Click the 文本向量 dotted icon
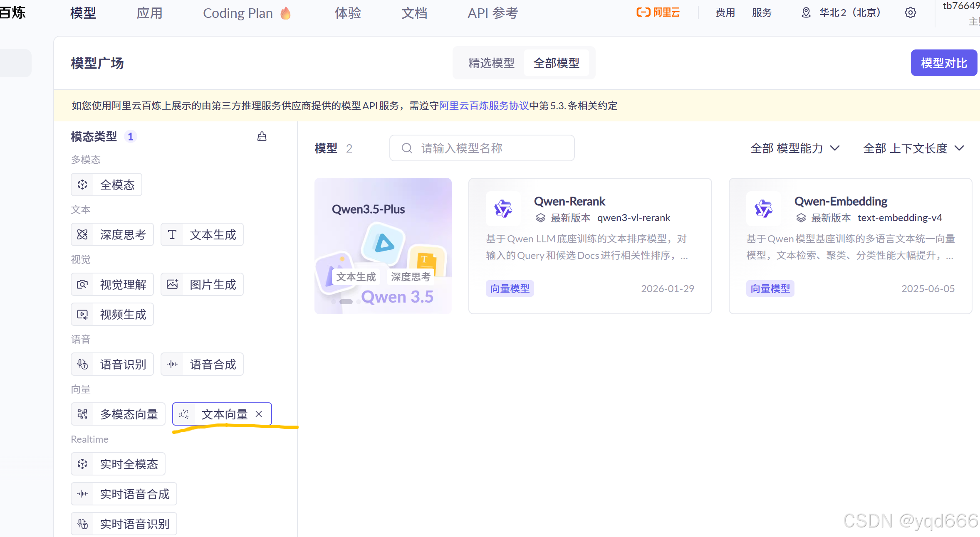Viewport: 980px width, 537px height. [184, 414]
